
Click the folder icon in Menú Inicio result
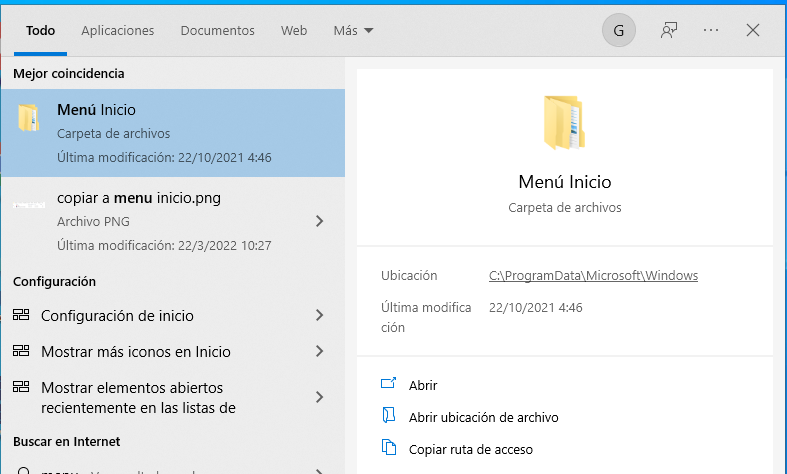[x=29, y=118]
